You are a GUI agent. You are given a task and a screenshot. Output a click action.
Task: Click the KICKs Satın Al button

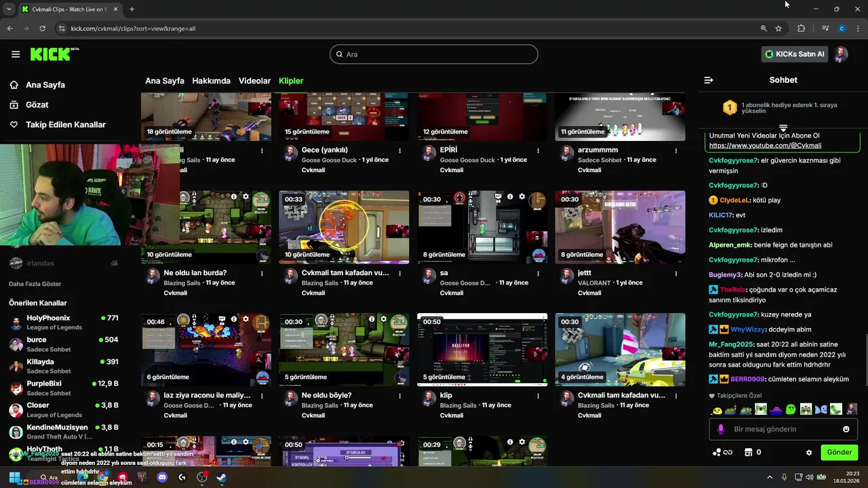[x=795, y=54]
